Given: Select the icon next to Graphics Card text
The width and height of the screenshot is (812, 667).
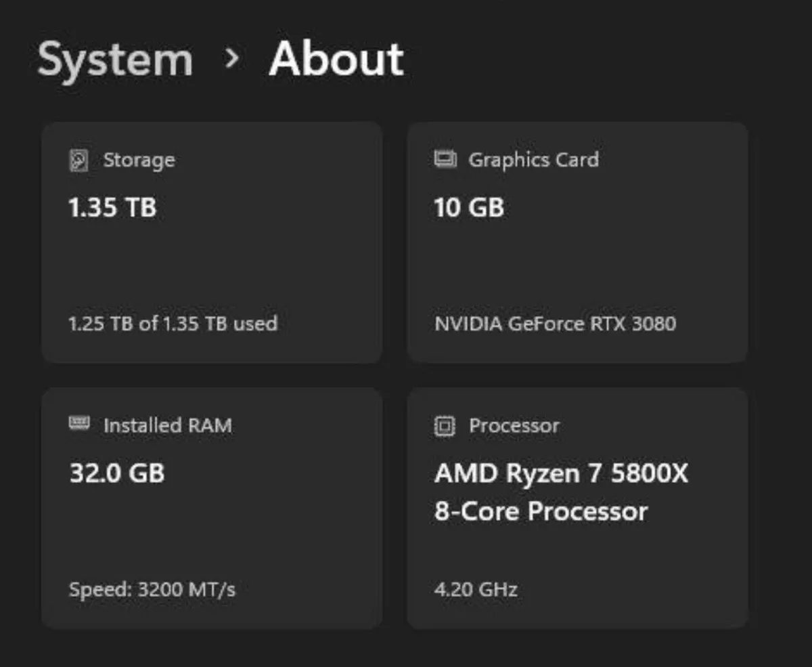Looking at the screenshot, I should click(444, 160).
